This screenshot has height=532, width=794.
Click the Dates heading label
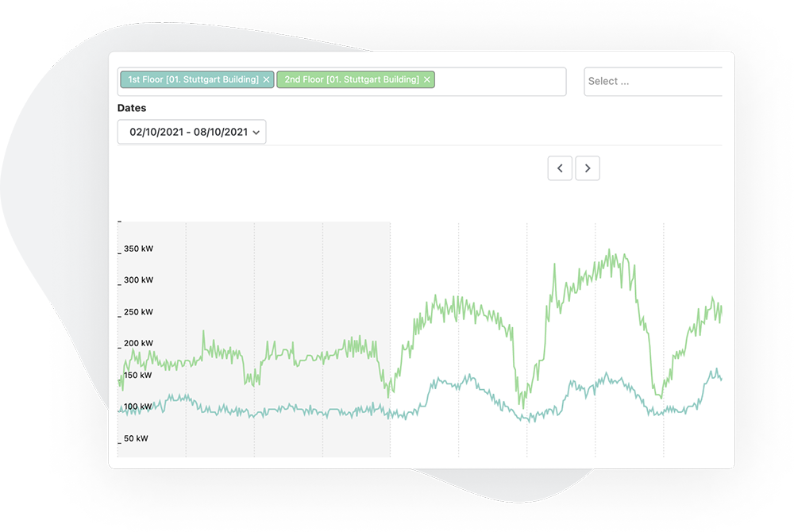pos(132,108)
